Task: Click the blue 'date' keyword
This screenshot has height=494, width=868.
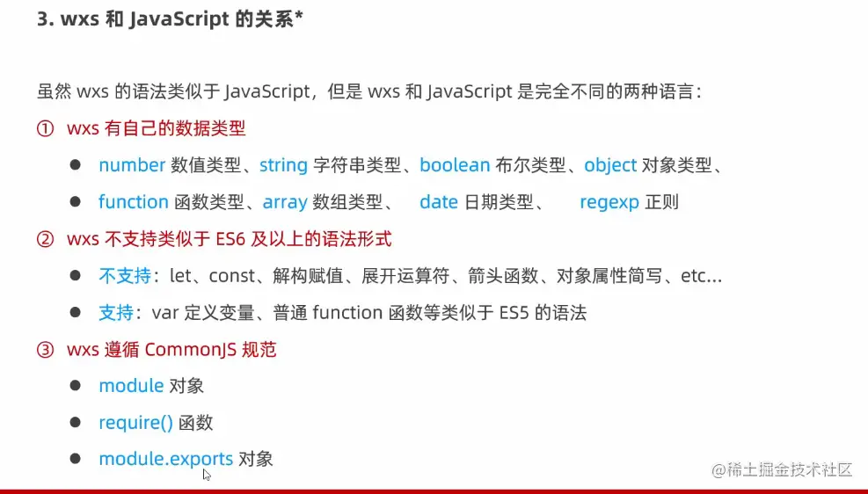Action: coord(439,202)
